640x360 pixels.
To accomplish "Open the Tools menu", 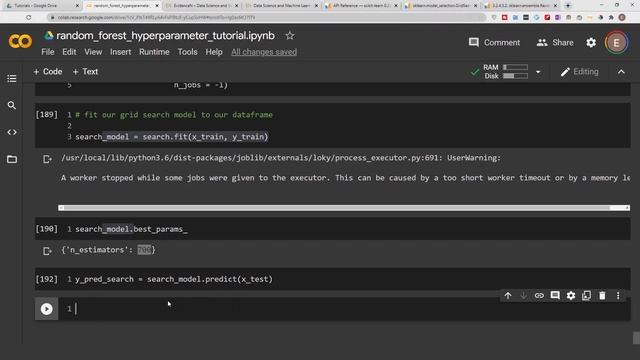I will 187,52.
